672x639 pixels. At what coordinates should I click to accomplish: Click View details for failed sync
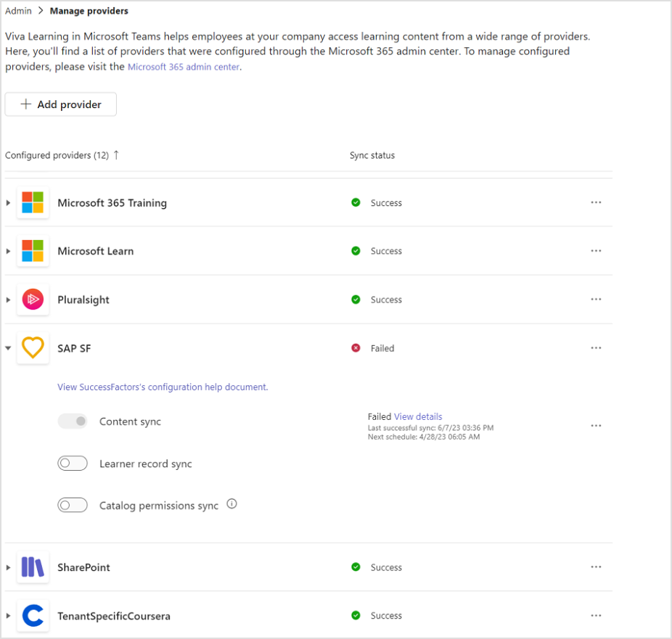(x=418, y=416)
